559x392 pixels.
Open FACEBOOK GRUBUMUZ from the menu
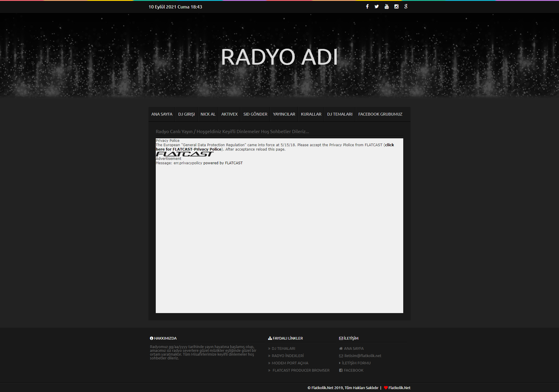[x=380, y=114]
